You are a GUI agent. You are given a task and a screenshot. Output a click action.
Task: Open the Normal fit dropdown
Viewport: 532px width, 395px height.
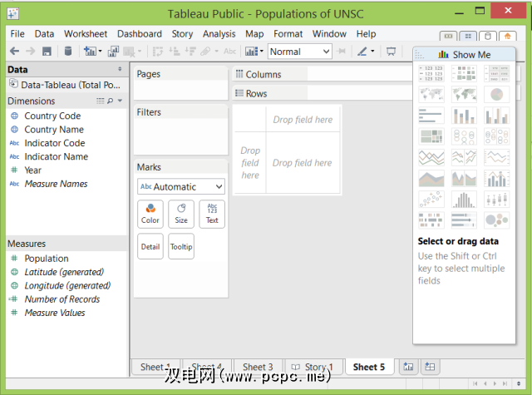click(x=299, y=52)
